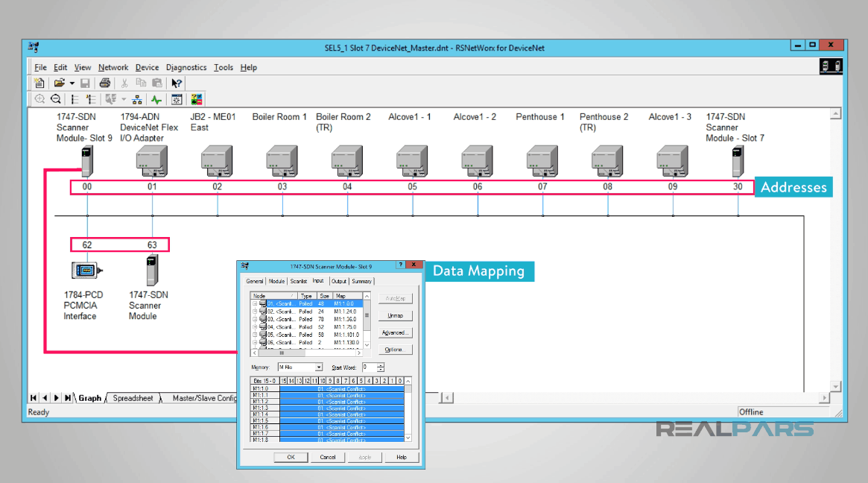Select the 1747-SDN Slot 9 device at address 00

point(87,161)
